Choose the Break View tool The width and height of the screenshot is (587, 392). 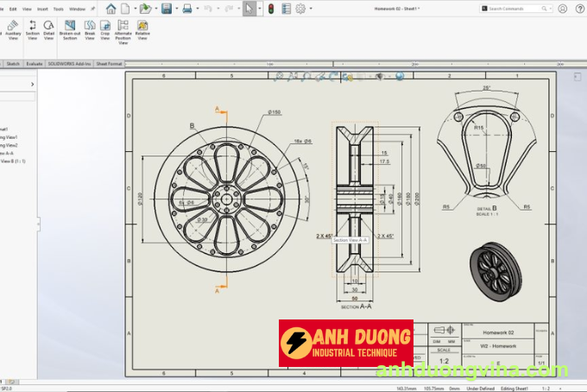[90, 29]
